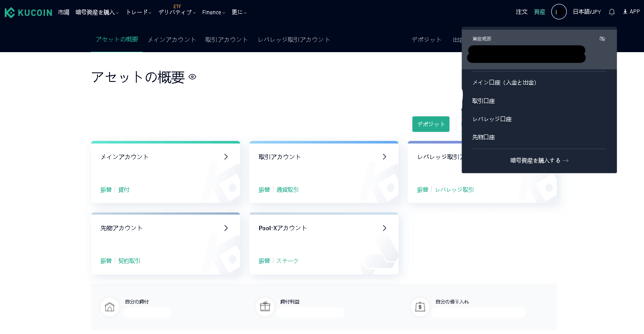Click 自分の借り入れ label

click(452, 302)
